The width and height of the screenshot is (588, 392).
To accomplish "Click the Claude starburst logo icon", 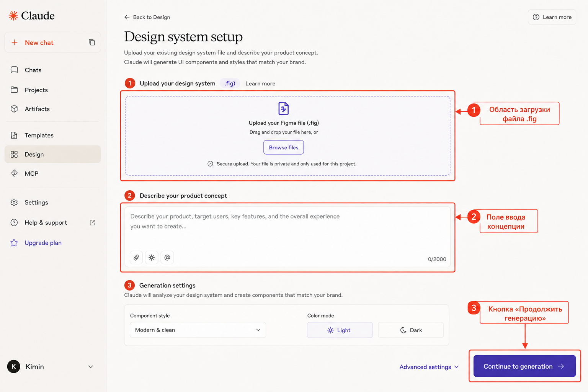I will pos(13,16).
